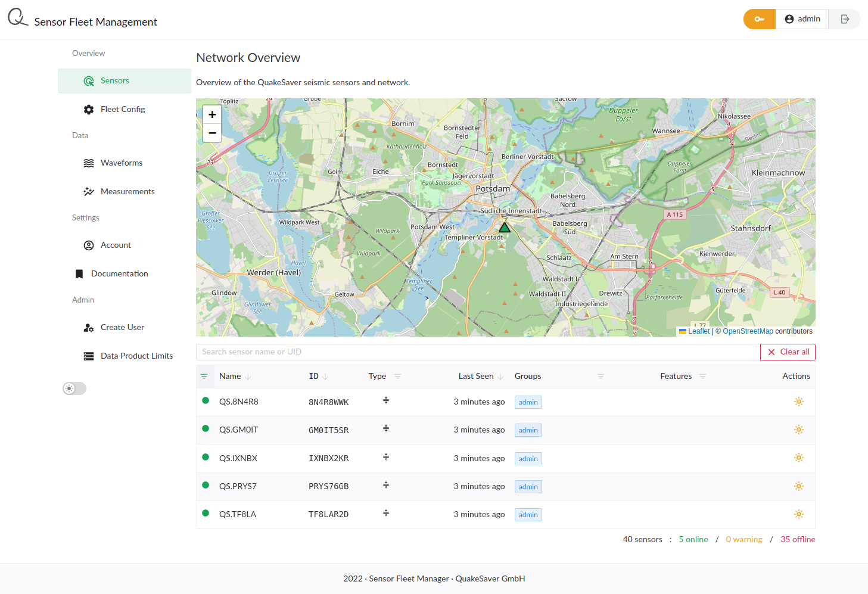Viewport: 868px width, 594px height.
Task: Open Fleet Config via the gear icon
Action: 88,109
